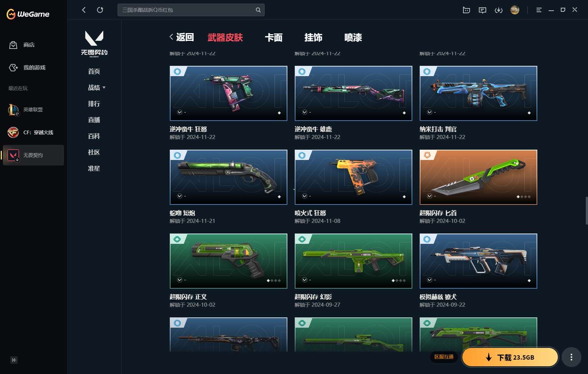Click the 下载 23.5GB button
588x374 pixels.
[x=510, y=357]
